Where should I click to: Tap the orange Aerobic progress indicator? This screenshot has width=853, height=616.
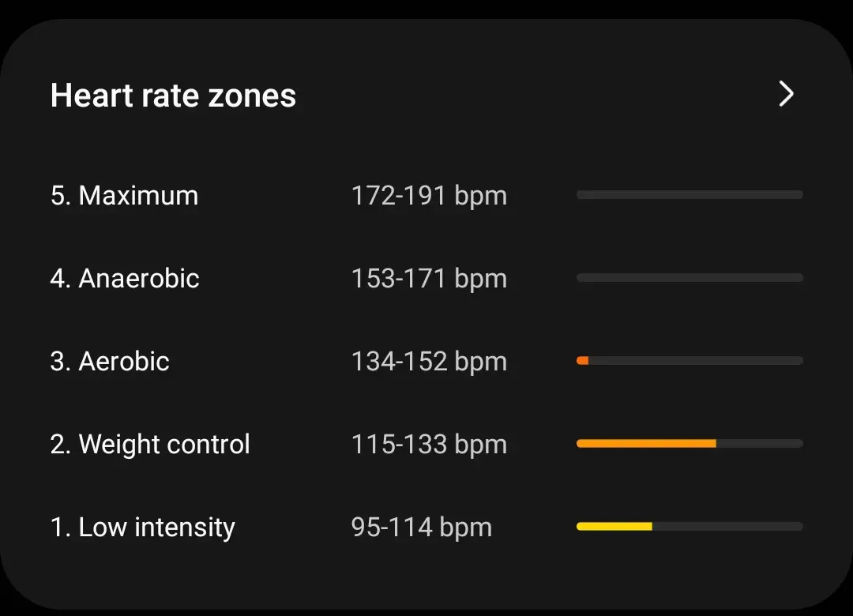pos(583,360)
